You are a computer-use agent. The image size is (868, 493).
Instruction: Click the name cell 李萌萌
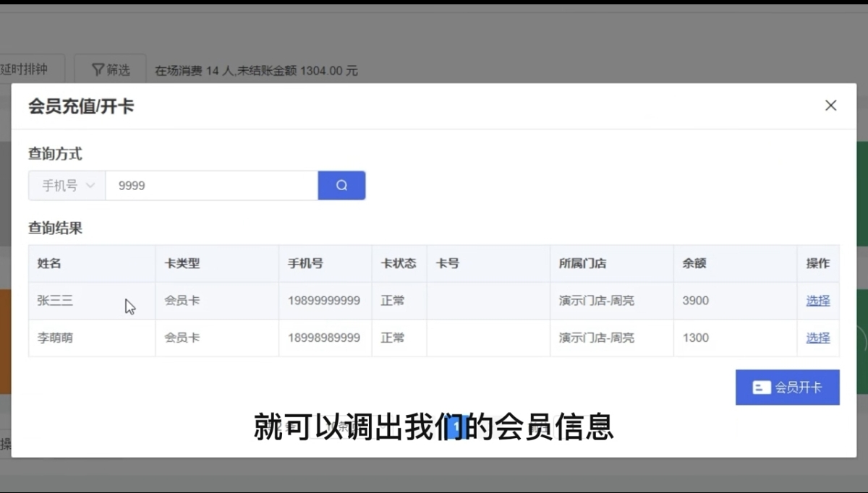[56, 338]
